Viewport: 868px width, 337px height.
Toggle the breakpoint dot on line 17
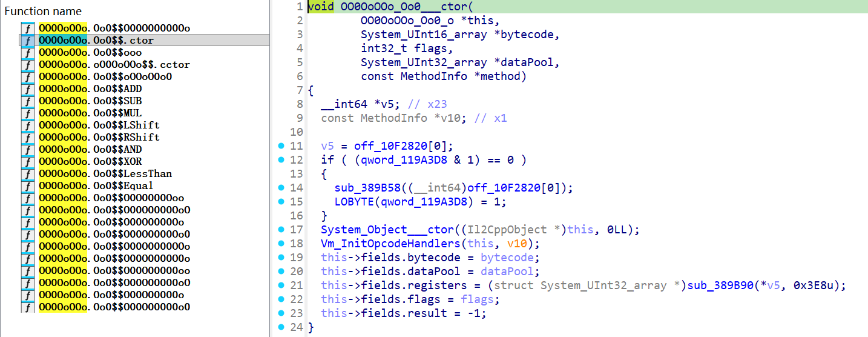tap(281, 230)
